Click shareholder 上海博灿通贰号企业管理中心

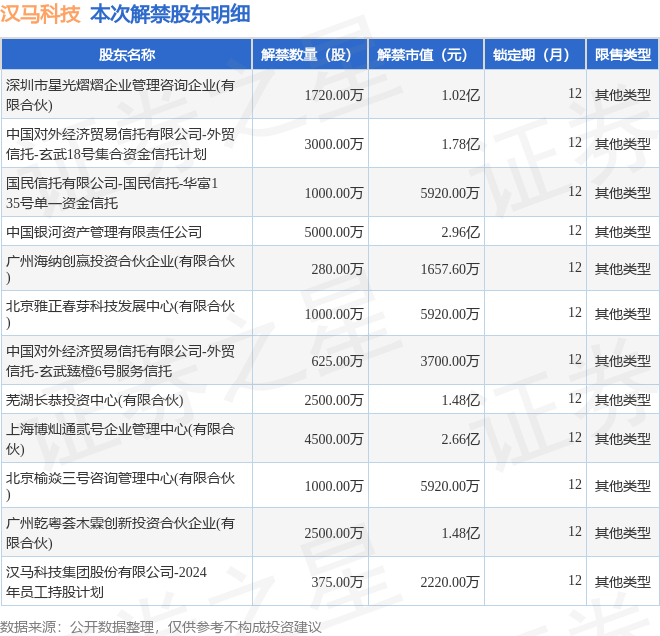tap(120, 439)
